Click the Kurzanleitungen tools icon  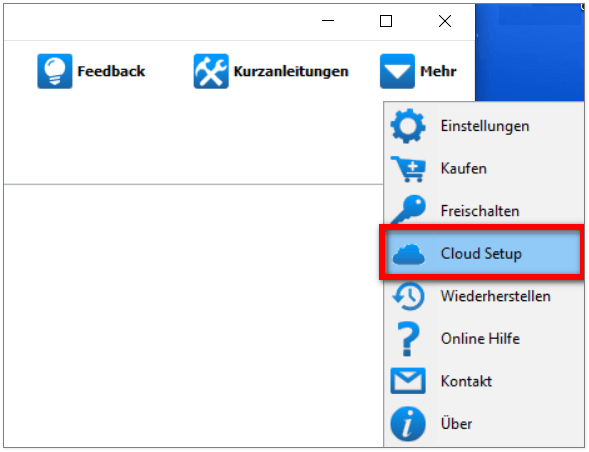click(x=211, y=71)
